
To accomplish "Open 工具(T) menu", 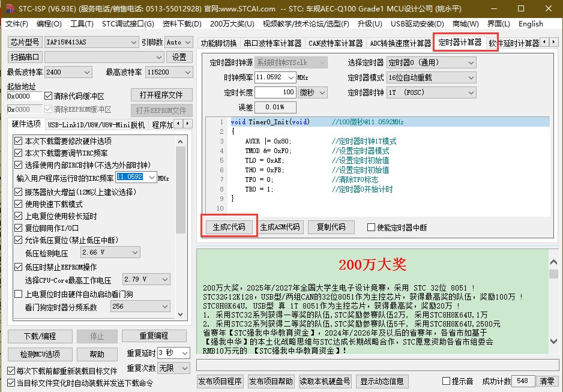I will coord(82,24).
